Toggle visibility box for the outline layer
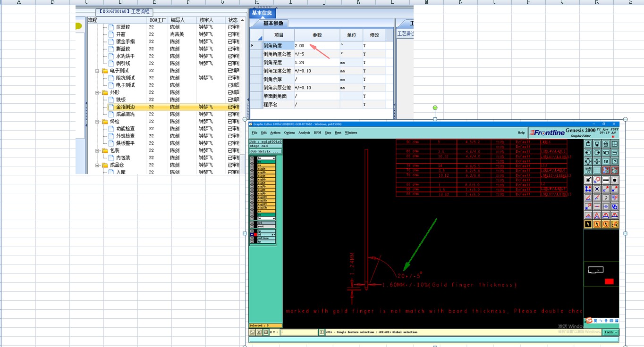The width and height of the screenshot is (644, 347). (x=252, y=238)
